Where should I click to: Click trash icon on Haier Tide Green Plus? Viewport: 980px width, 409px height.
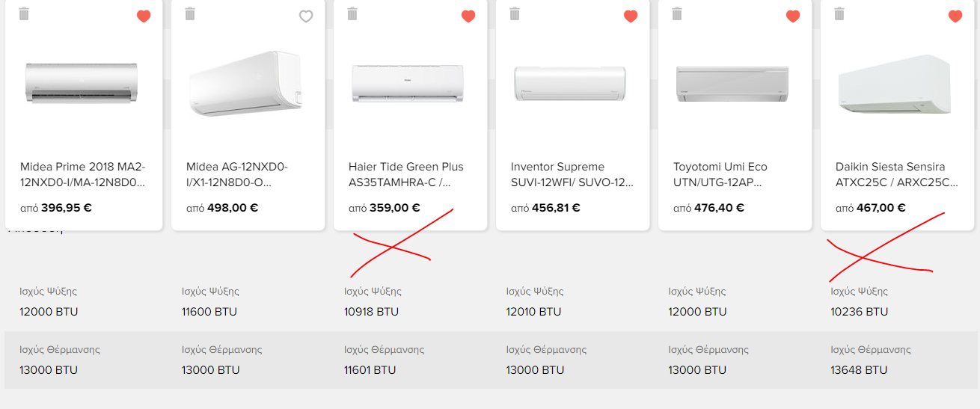[352, 13]
